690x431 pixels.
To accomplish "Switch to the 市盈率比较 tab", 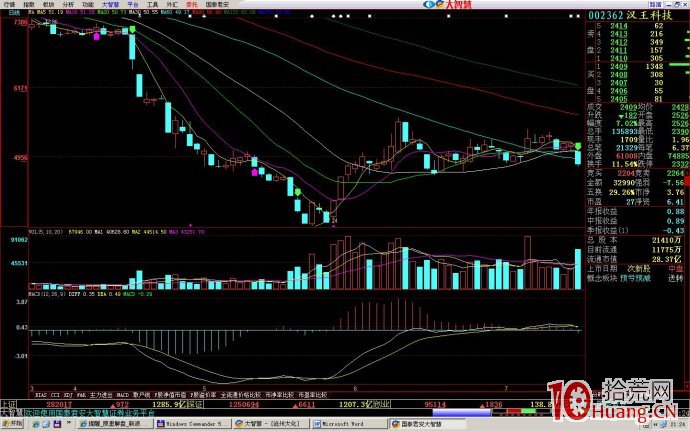I will 313,395.
